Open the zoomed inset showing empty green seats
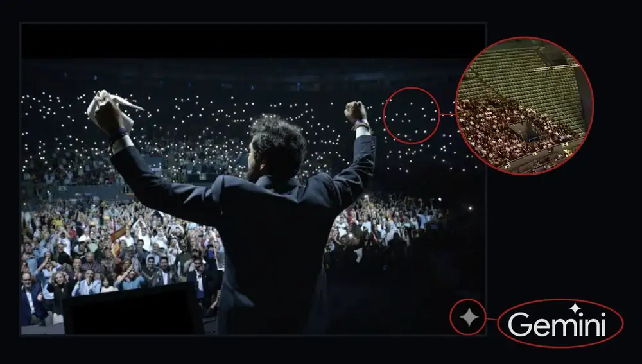The image size is (642, 364). click(525, 106)
